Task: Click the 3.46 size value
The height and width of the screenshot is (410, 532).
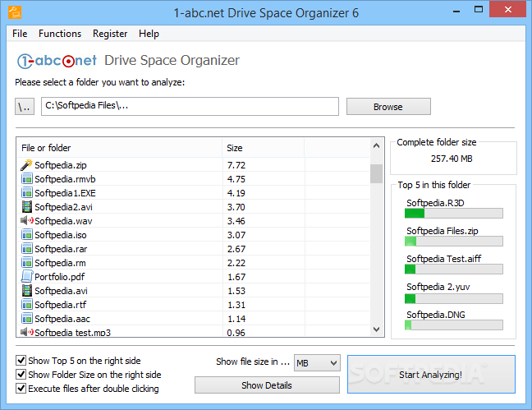Action: (236, 221)
